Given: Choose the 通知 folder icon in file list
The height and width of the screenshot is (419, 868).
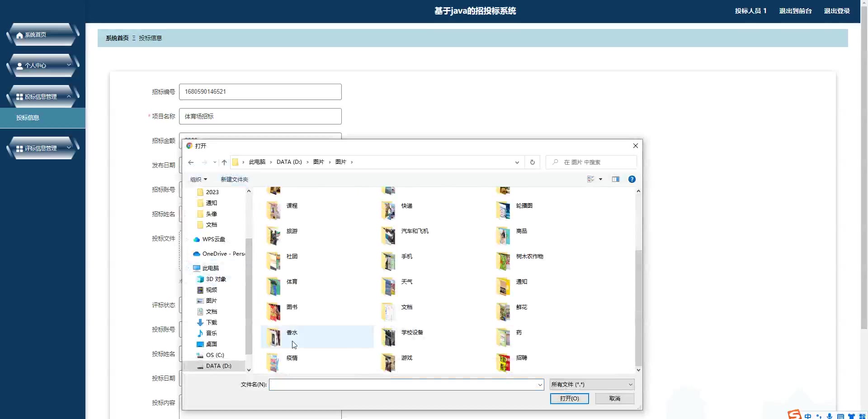Looking at the screenshot, I should [503, 286].
